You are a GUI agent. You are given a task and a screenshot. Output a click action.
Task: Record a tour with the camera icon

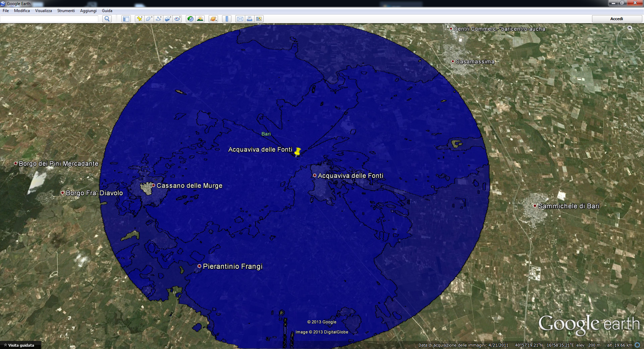click(177, 19)
